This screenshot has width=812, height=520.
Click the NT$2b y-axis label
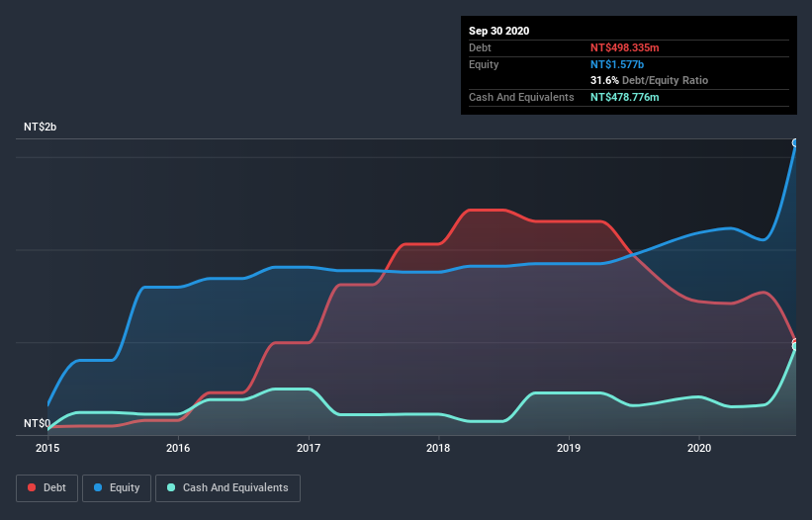pos(40,127)
